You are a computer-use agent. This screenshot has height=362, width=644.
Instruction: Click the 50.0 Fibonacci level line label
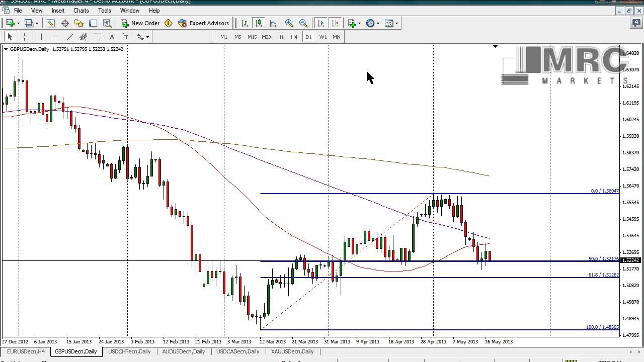click(x=603, y=259)
